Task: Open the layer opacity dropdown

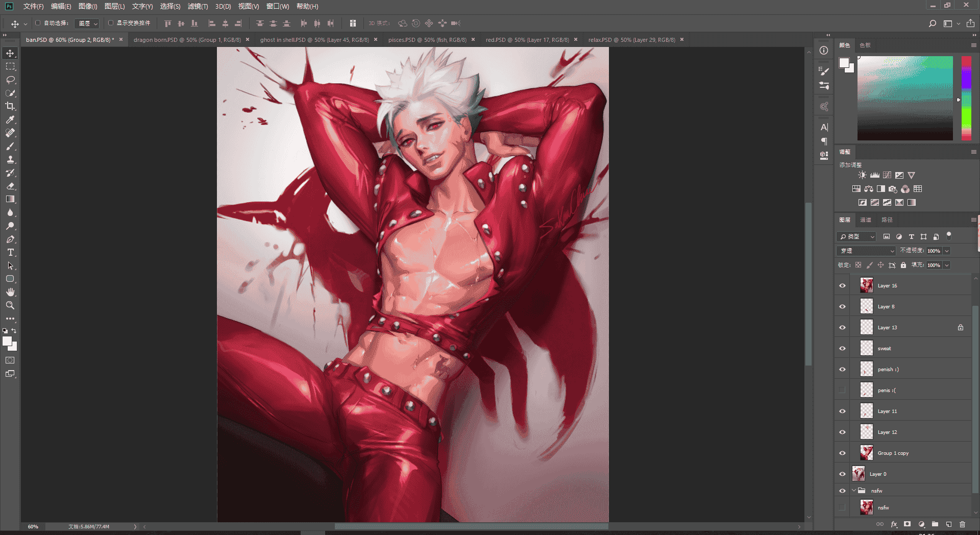Action: 947,251
